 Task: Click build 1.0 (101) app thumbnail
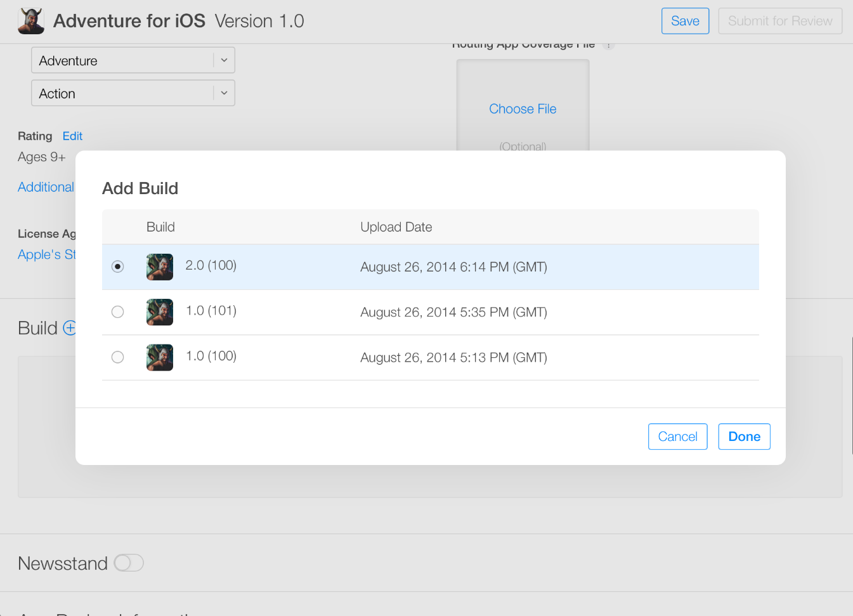[x=160, y=312]
